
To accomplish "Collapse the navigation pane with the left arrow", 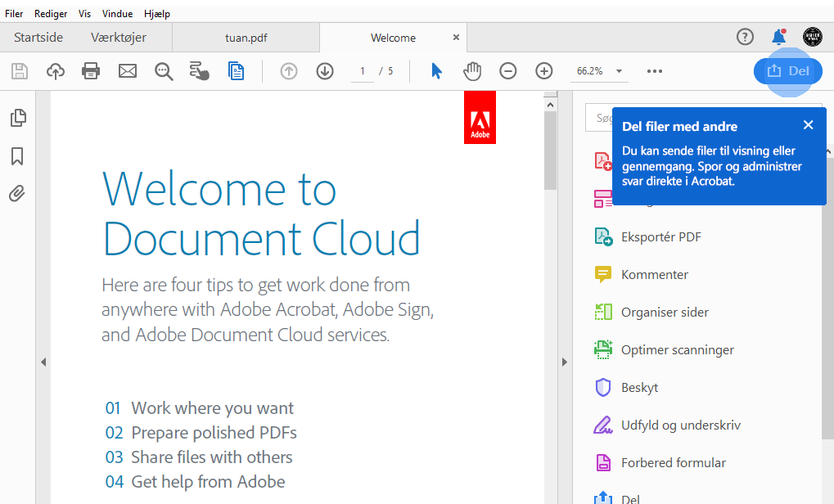I will coord(43,361).
